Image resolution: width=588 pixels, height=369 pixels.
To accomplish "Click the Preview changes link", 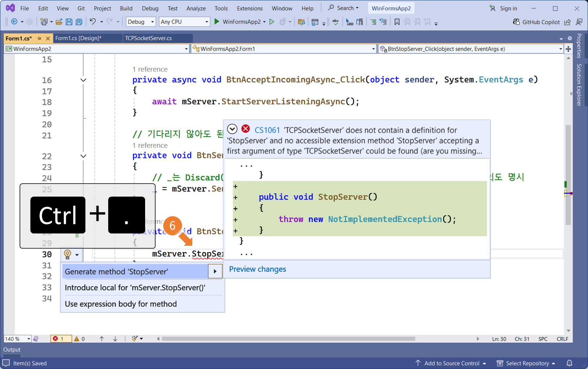I will (x=258, y=269).
